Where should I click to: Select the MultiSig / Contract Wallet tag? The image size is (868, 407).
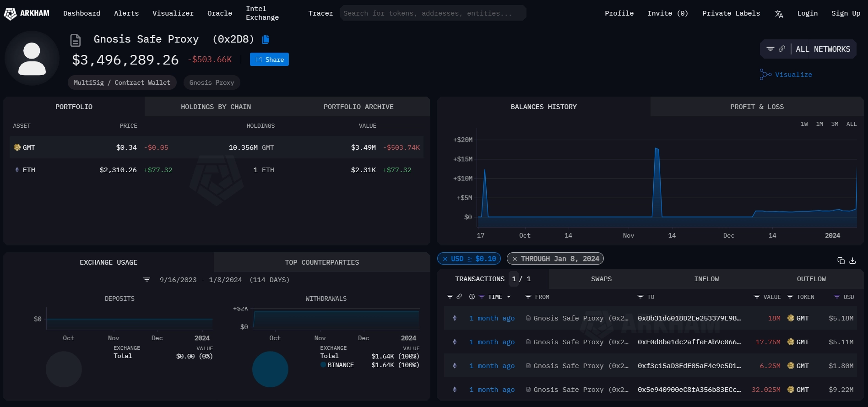tap(122, 82)
